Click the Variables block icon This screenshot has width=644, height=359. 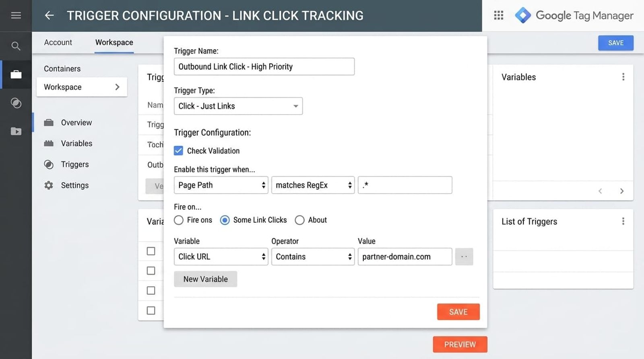pos(49,144)
